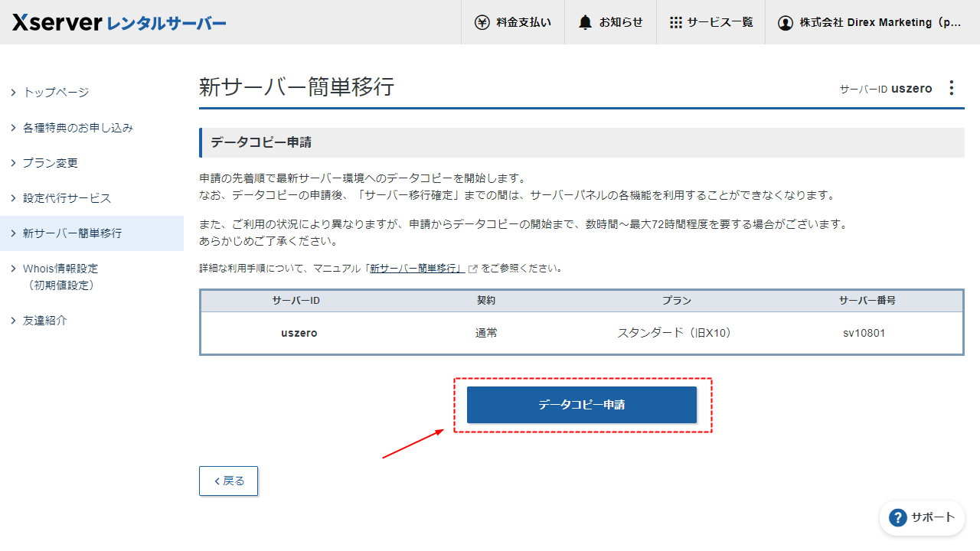Click the support question mark icon

(897, 517)
